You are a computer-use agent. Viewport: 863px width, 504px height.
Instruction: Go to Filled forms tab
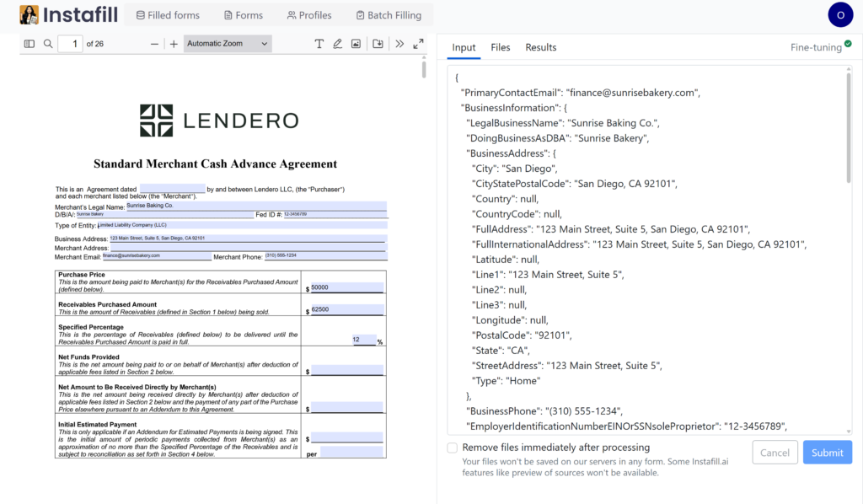click(168, 15)
